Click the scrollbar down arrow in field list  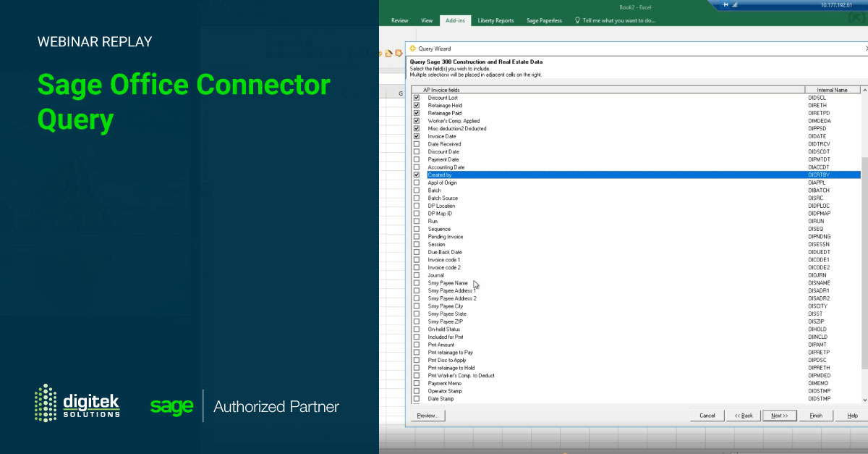tap(864, 400)
